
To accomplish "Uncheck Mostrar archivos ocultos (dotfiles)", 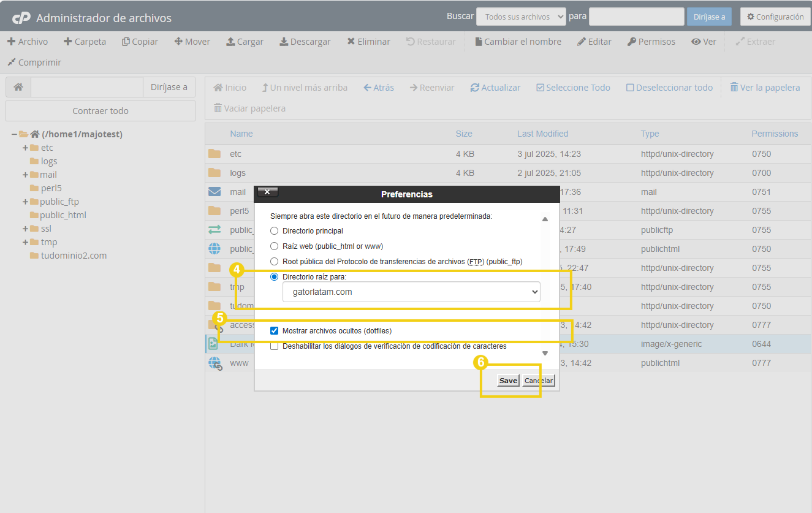I will pyautogui.click(x=275, y=331).
